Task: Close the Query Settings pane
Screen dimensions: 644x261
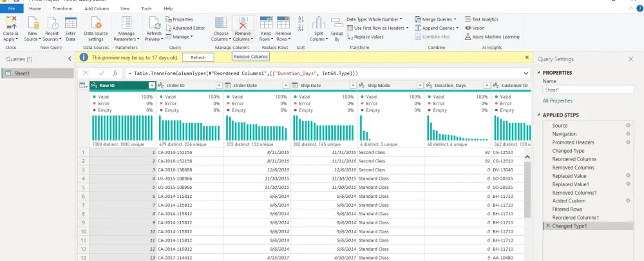Action: (x=630, y=59)
